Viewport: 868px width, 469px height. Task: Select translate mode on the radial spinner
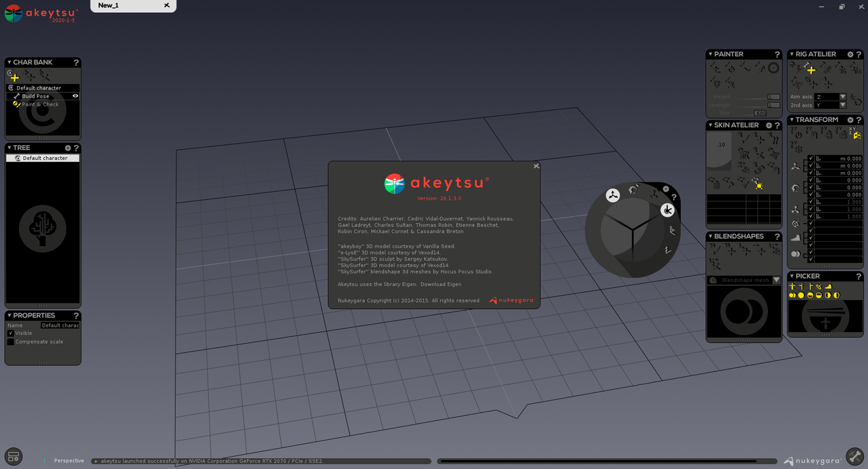tap(612, 196)
